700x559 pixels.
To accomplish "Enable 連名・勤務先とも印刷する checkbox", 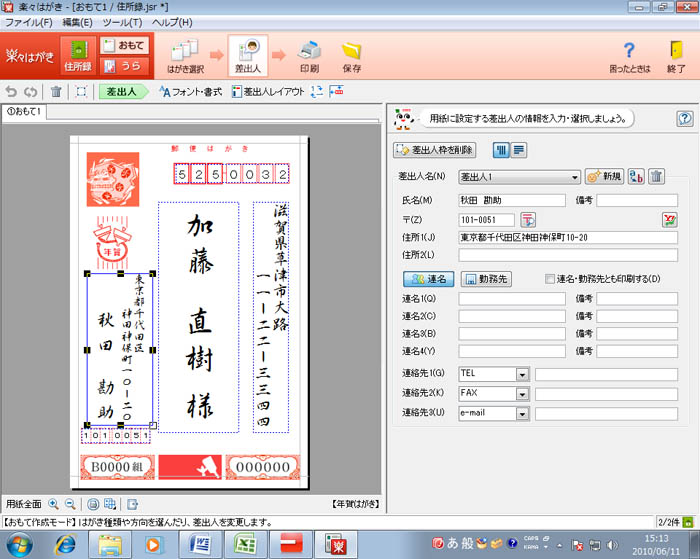I will click(x=549, y=278).
